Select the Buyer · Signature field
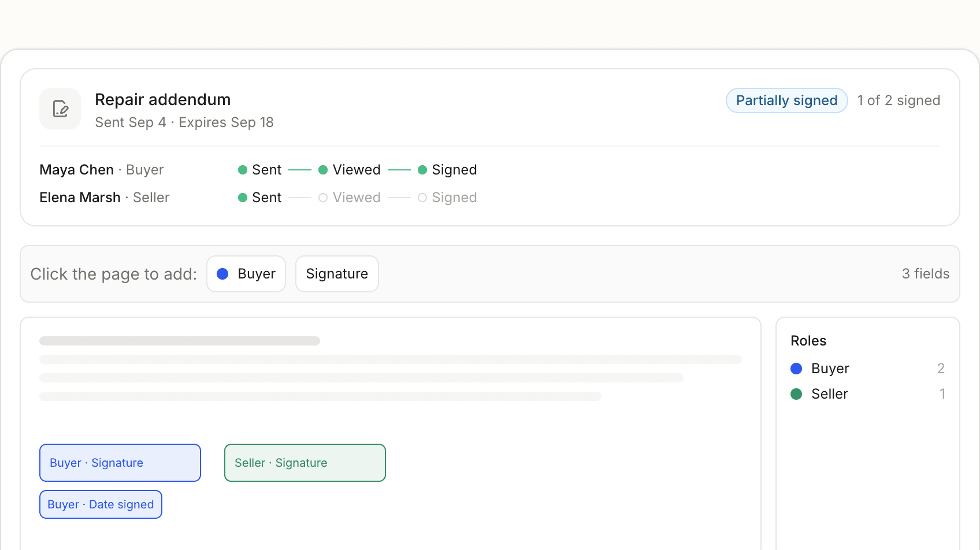The width and height of the screenshot is (980, 550). [120, 463]
